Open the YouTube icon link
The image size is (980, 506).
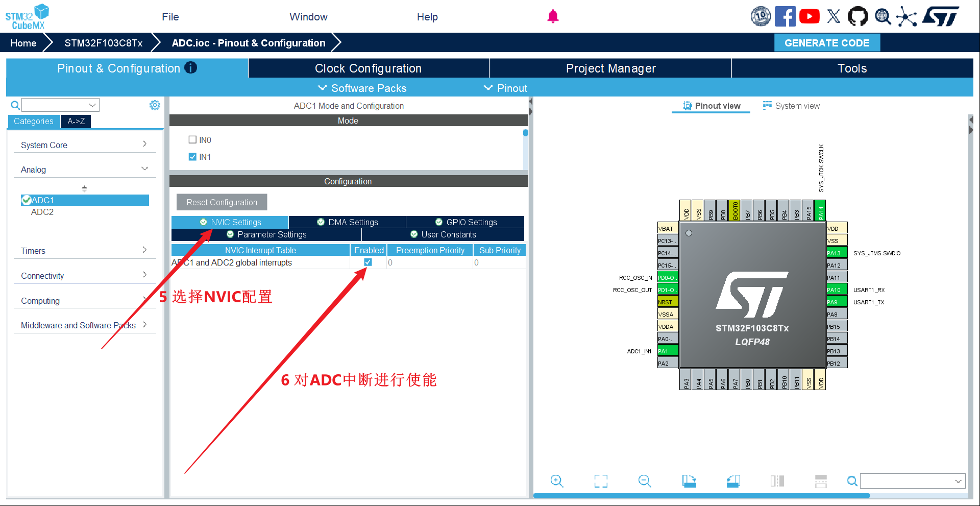[x=810, y=16]
